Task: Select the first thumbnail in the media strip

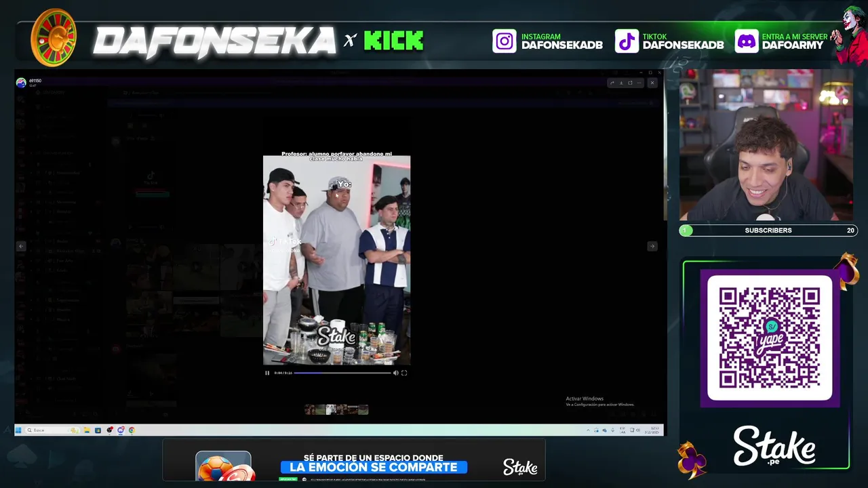Action: click(x=310, y=409)
